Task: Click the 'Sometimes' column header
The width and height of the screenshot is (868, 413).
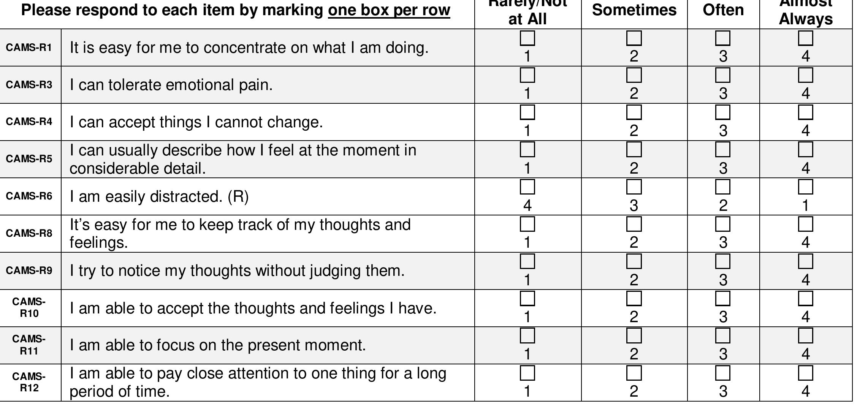Action: click(x=634, y=10)
